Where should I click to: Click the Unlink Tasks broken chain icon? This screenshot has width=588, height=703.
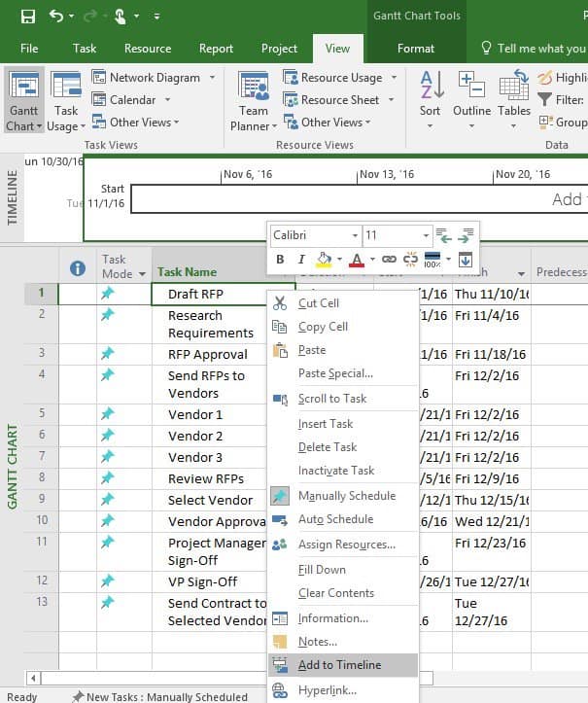(x=410, y=260)
